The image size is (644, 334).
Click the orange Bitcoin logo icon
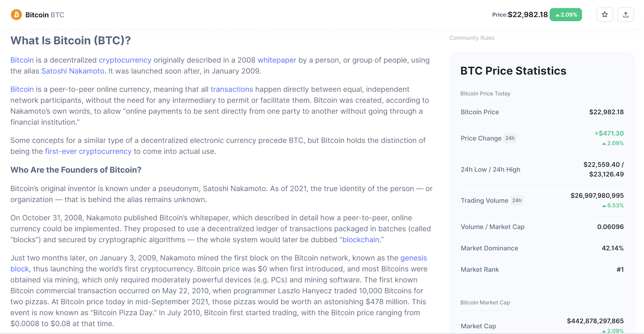pos(16,15)
